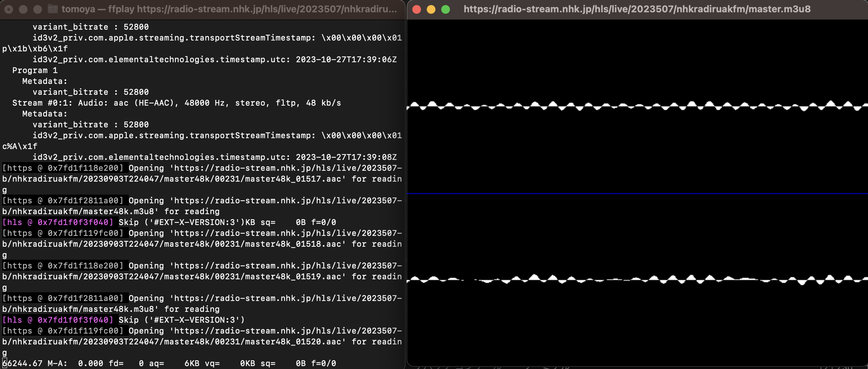868x369 pixels.
Task: Click the terminal window's grayed close button
Action: 9,9
